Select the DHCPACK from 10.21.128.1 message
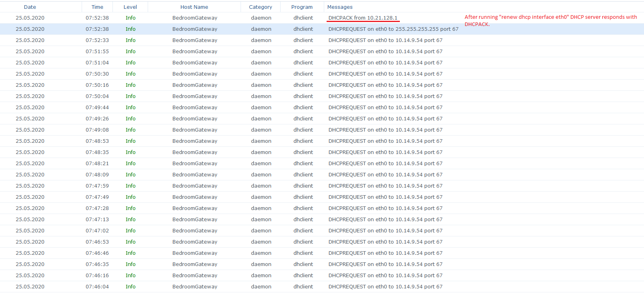Image resolution: width=644 pixels, height=294 pixels. coord(363,18)
